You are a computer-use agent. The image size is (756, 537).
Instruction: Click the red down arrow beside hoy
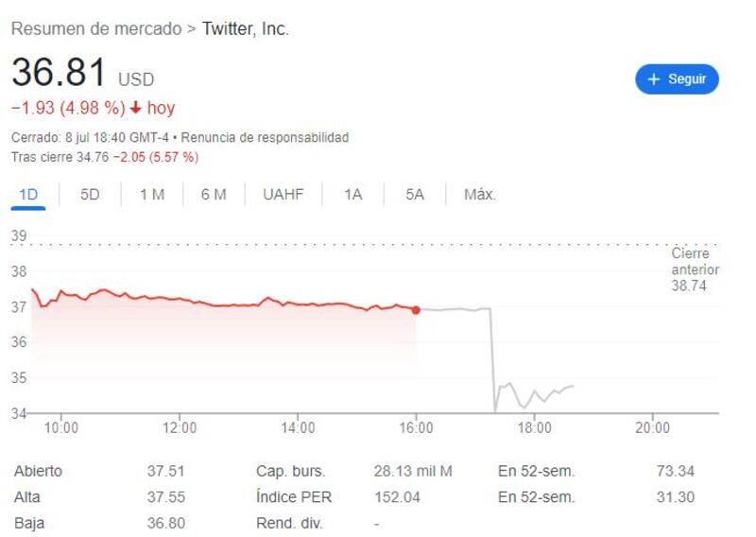tap(136, 108)
